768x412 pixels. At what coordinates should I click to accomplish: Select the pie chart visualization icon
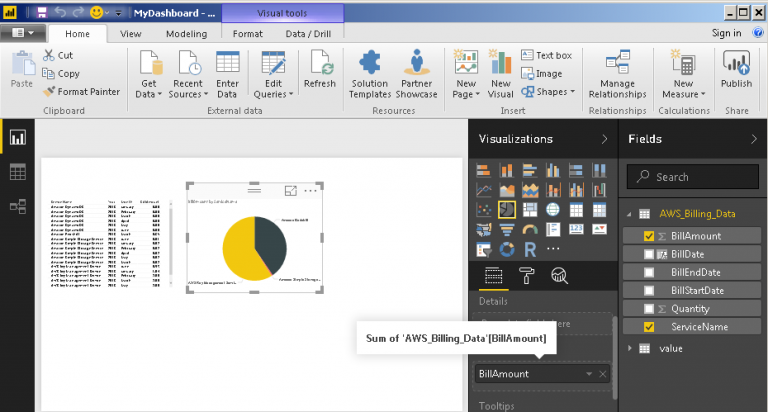coord(507,209)
